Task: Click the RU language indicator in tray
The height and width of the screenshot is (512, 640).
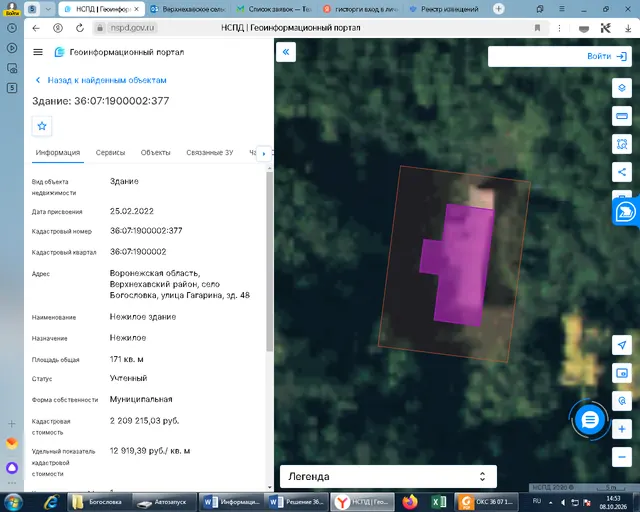Action: [x=537, y=501]
